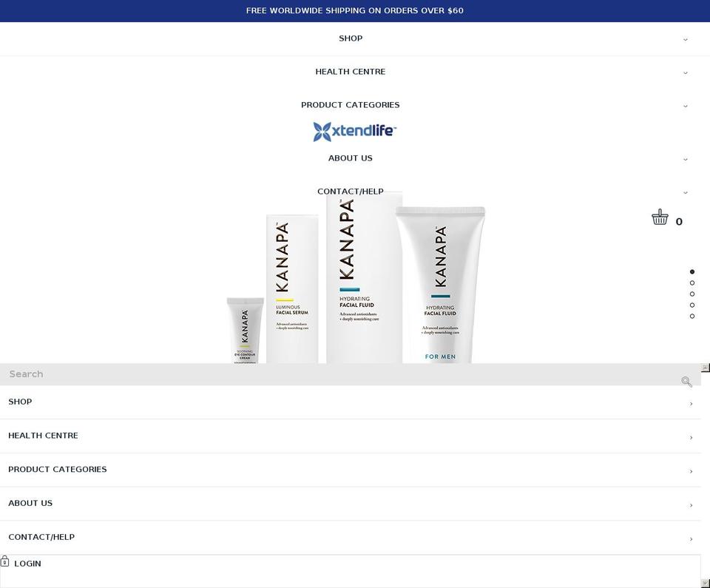Image resolution: width=710 pixels, height=588 pixels.
Task: Select CONTACT/HELP in lower left menu
Action: (41, 537)
